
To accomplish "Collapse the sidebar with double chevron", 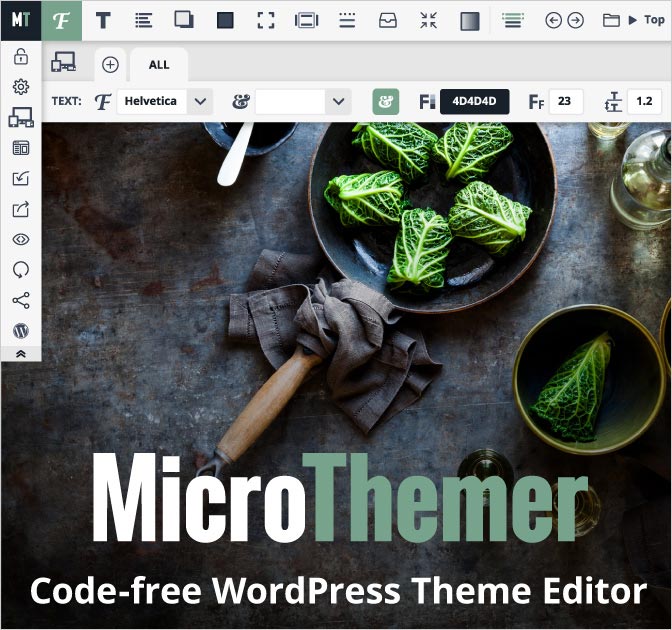I will click(x=21, y=354).
